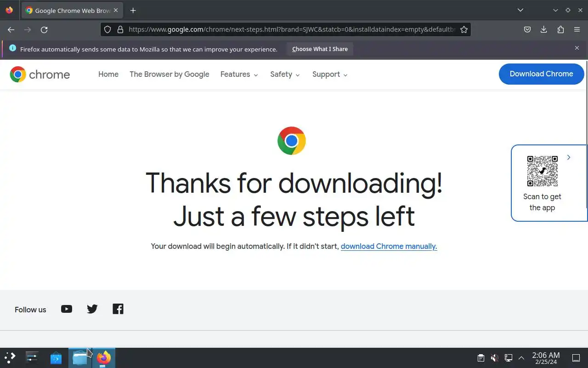Show hidden system tray icons
This screenshot has height=368, width=588.
(521, 358)
